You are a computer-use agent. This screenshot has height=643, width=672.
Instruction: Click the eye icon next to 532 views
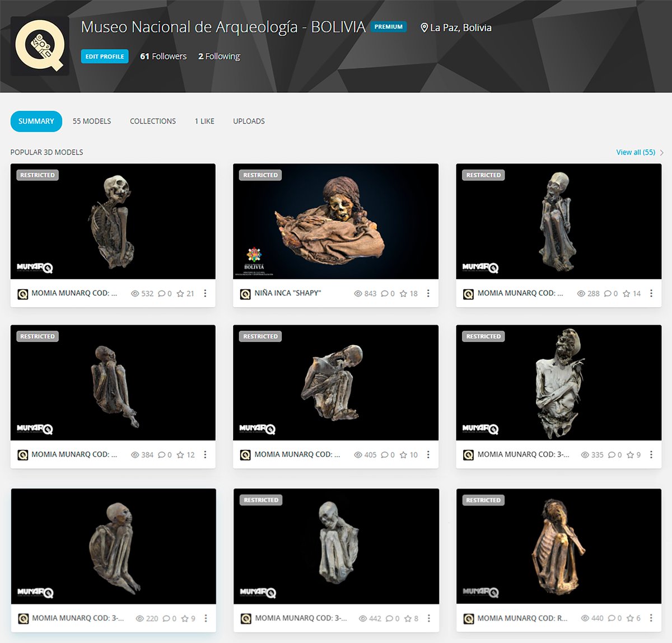135,293
